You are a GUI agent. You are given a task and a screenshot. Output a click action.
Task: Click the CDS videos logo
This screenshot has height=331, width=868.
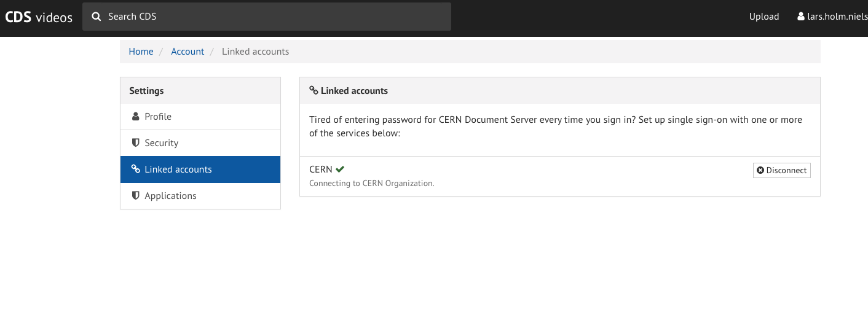point(39,17)
